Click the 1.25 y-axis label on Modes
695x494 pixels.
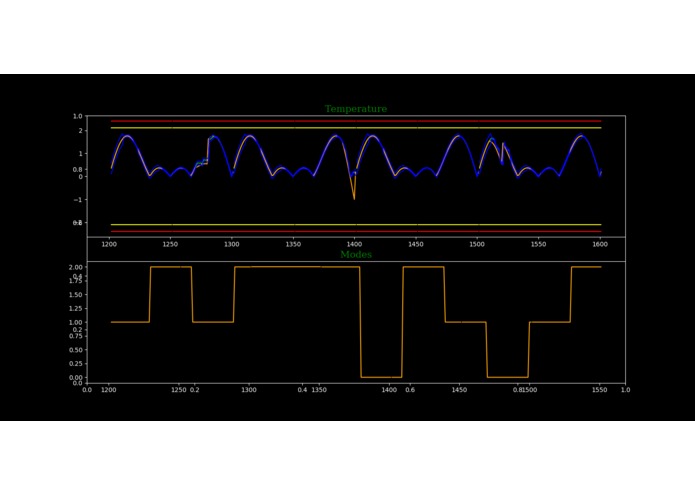point(76,308)
